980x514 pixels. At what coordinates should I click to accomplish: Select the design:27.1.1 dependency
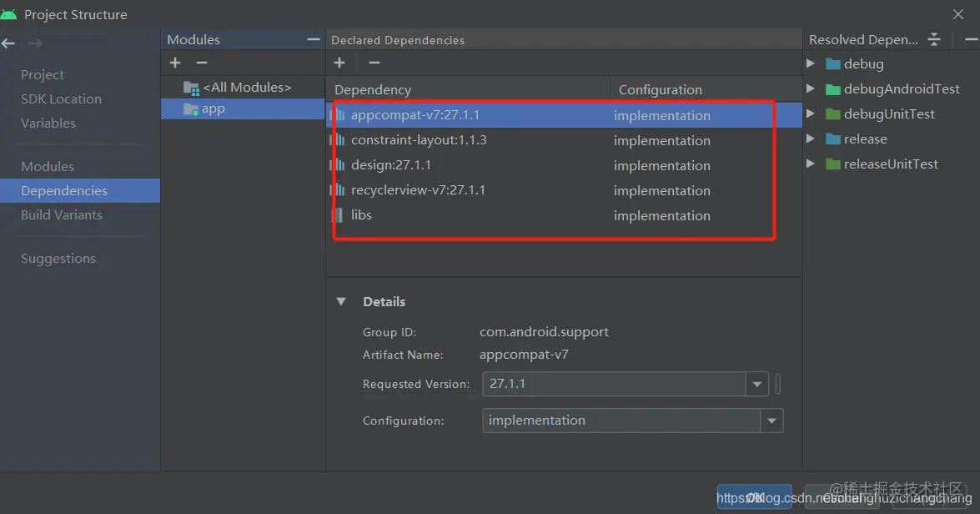tap(564, 165)
